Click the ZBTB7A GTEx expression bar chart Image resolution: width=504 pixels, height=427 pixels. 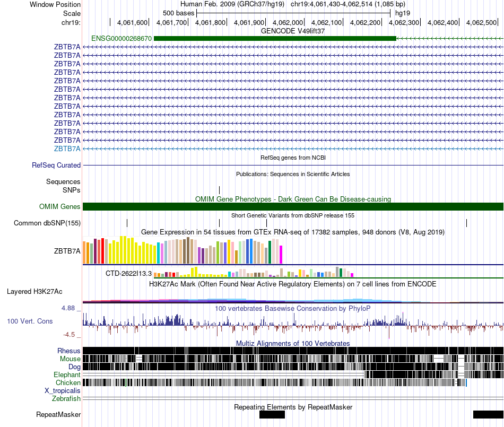pos(183,250)
